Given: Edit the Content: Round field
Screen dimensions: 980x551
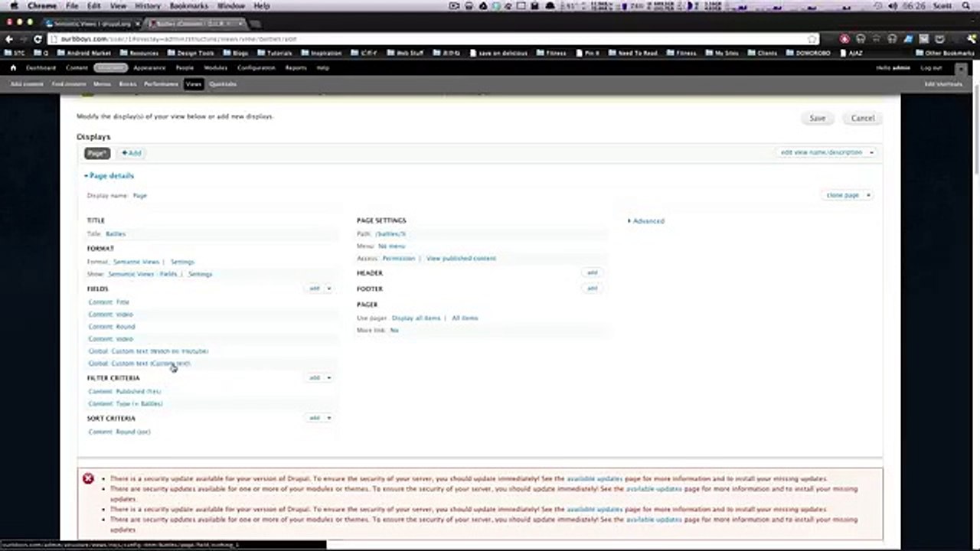Looking at the screenshot, I should tap(112, 327).
